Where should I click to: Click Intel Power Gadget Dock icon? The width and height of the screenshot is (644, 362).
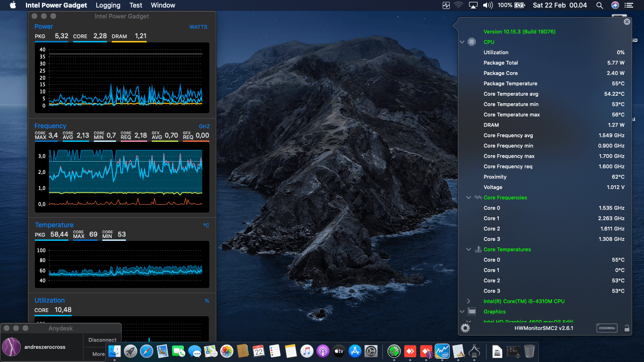[x=442, y=351]
